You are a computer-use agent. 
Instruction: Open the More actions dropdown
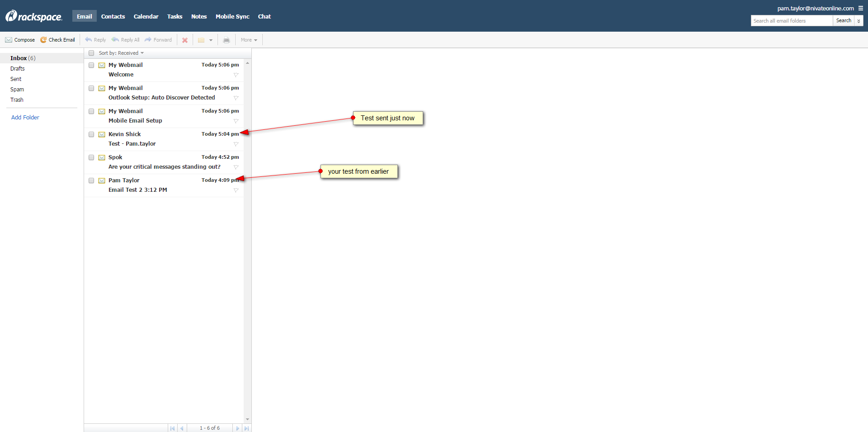[249, 40]
